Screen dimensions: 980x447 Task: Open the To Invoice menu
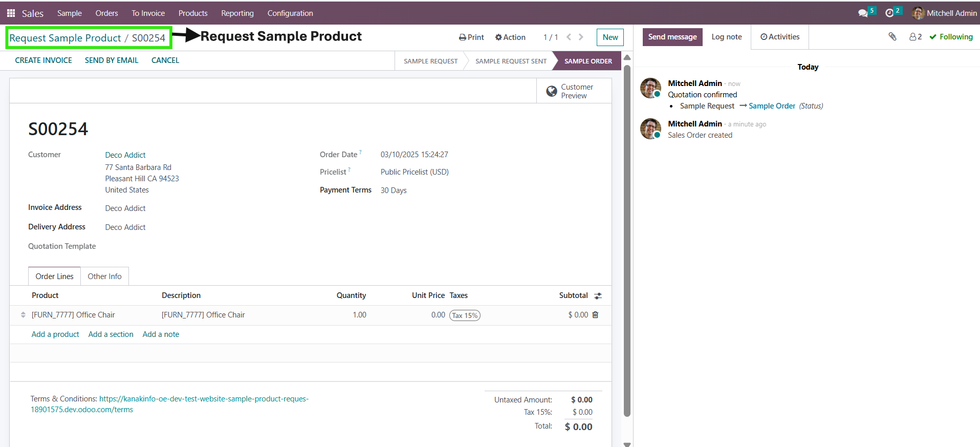148,13
